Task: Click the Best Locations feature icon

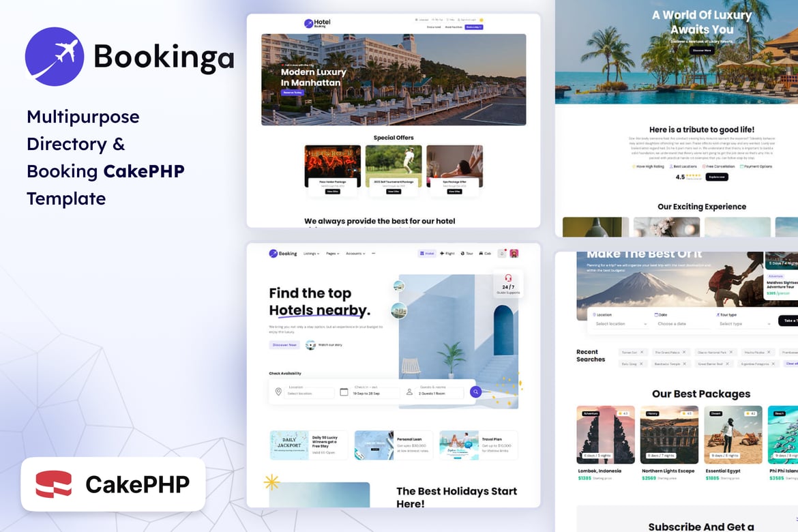Action: 671,166
